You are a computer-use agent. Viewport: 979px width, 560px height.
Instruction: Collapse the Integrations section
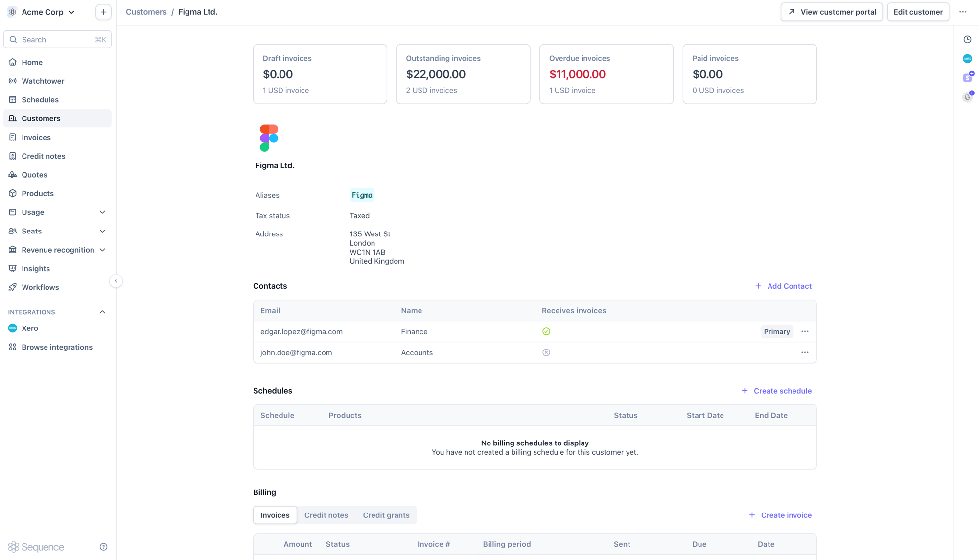tap(102, 312)
